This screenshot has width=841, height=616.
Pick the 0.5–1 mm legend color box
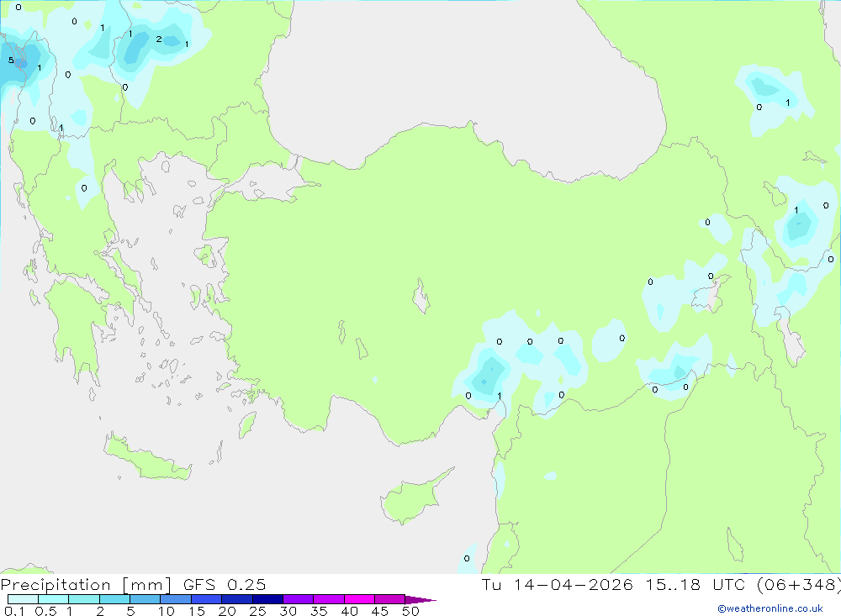[53, 599]
